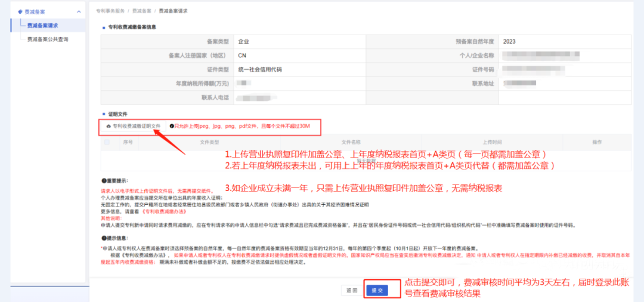Click the 返回 button

pos(352,291)
